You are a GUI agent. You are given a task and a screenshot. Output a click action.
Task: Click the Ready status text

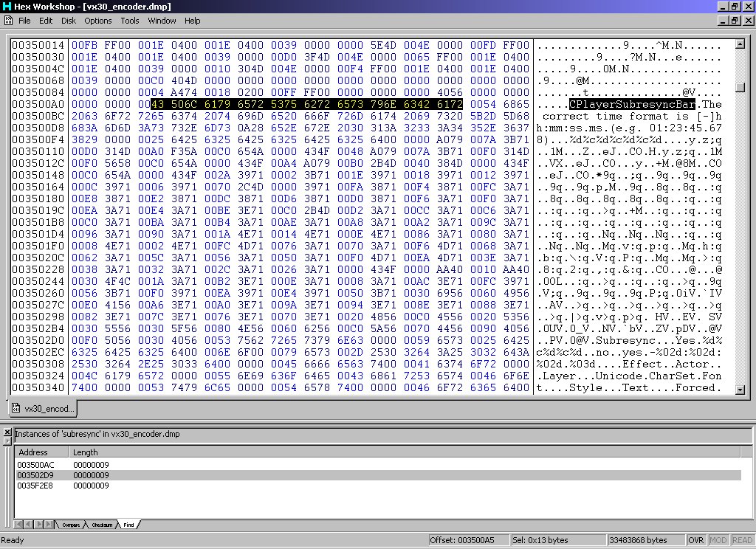click(13, 540)
